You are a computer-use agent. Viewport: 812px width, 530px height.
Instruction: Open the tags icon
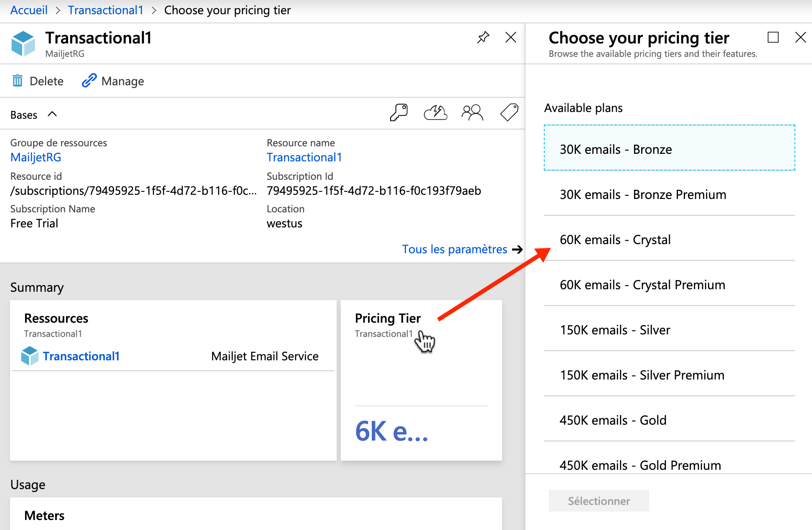pos(509,112)
